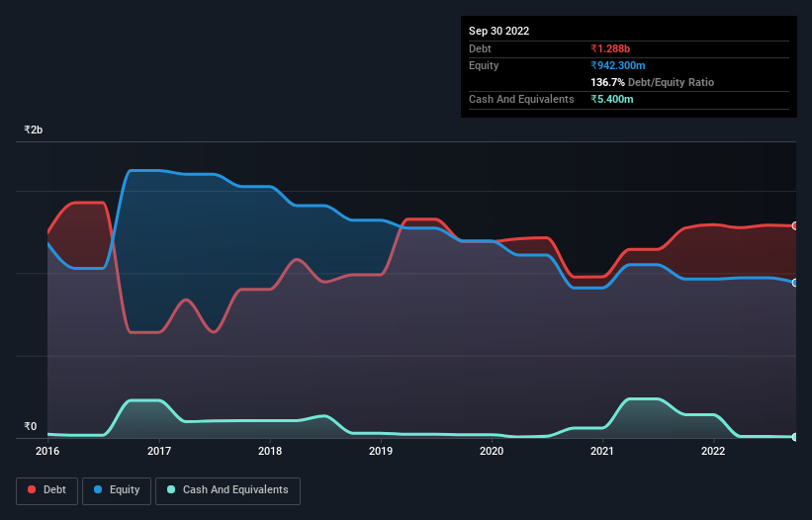Click the 2018 x-axis label
812x520 pixels.
[270, 451]
